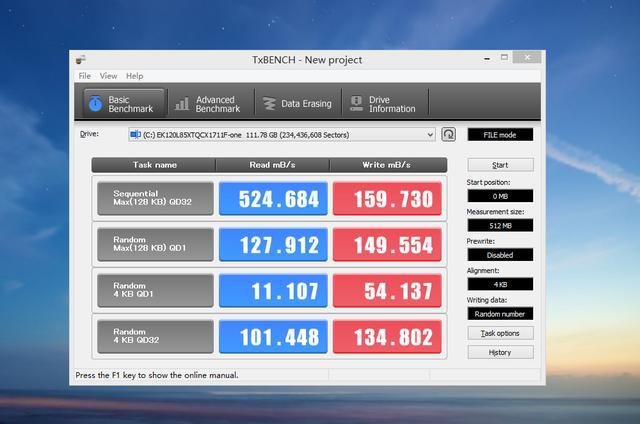Click the sequential read value 524.684

coord(273,198)
